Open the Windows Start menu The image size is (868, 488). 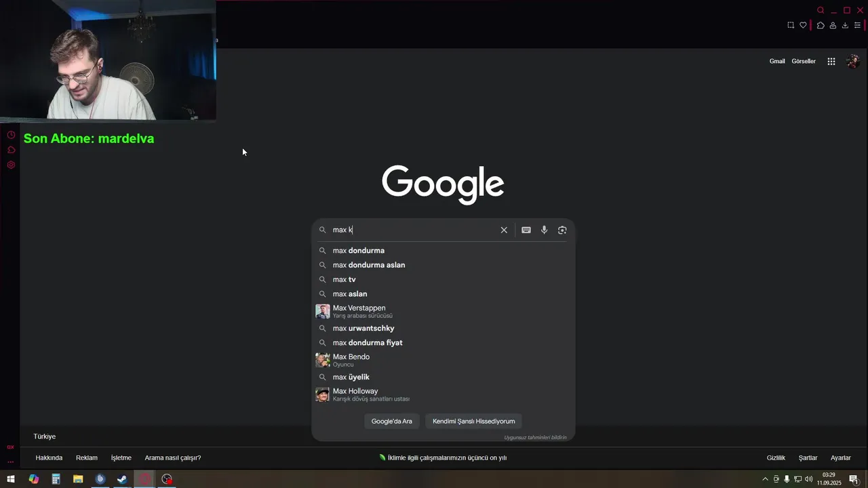tap(11, 479)
